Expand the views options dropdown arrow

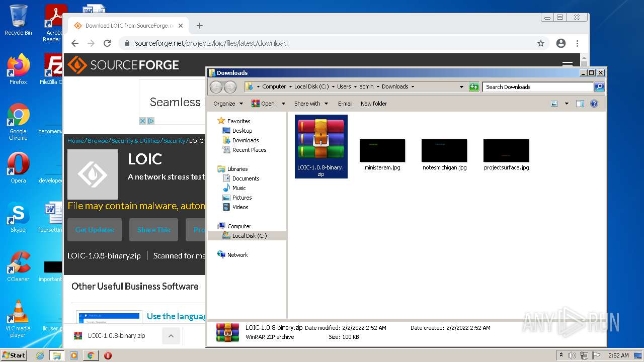click(567, 104)
